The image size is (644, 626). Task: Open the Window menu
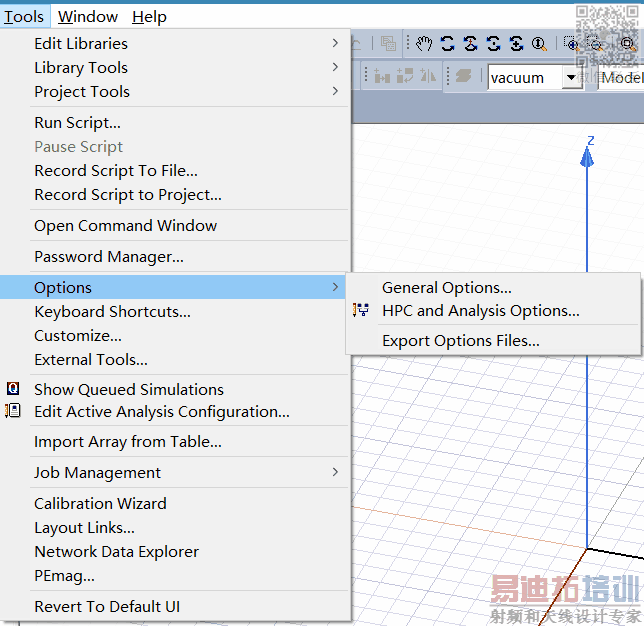coord(88,16)
